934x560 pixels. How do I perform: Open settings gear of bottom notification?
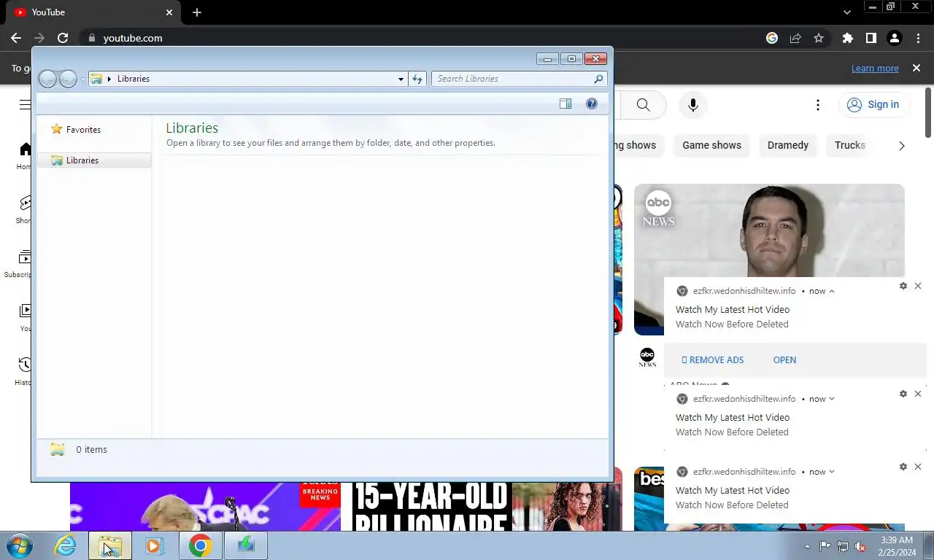point(903,467)
